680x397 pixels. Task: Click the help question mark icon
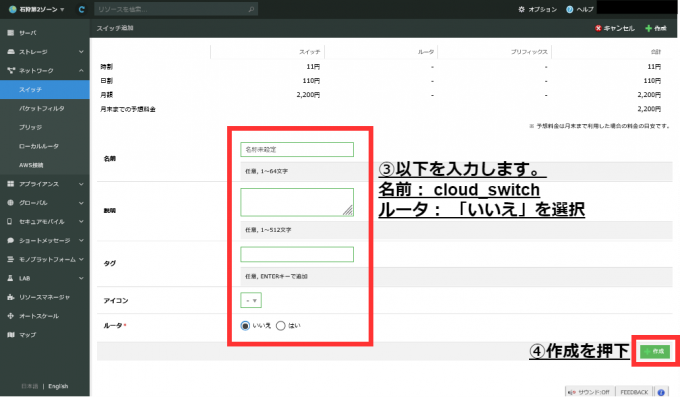click(569, 9)
